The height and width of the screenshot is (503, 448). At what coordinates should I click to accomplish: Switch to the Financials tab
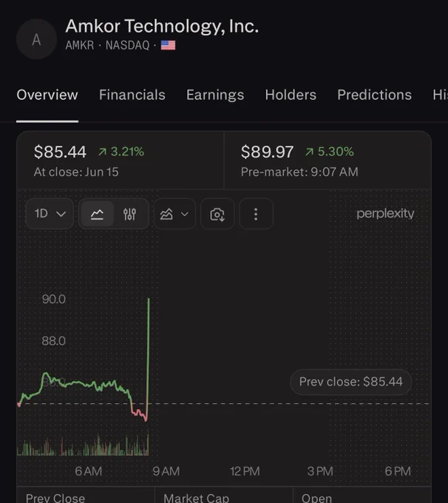(x=132, y=95)
